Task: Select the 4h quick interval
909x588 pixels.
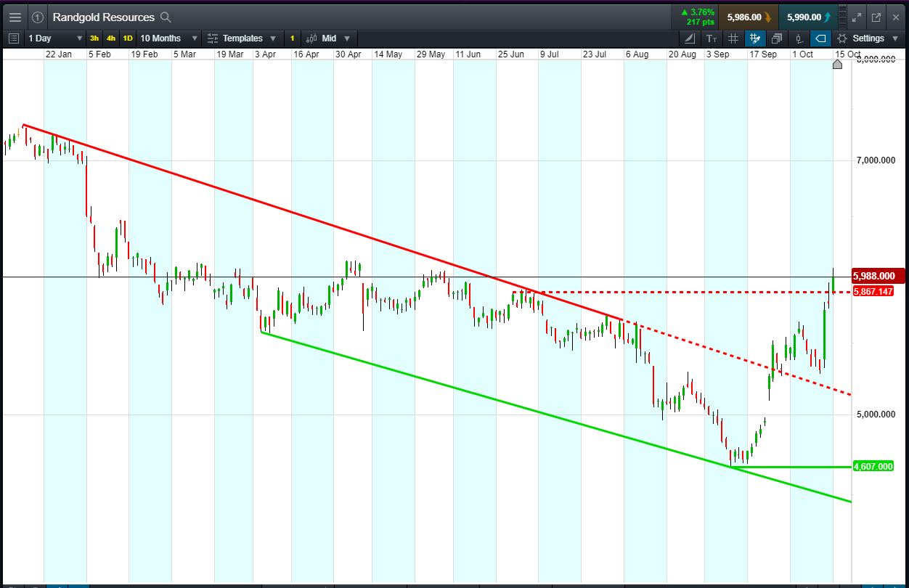Action: click(111, 38)
